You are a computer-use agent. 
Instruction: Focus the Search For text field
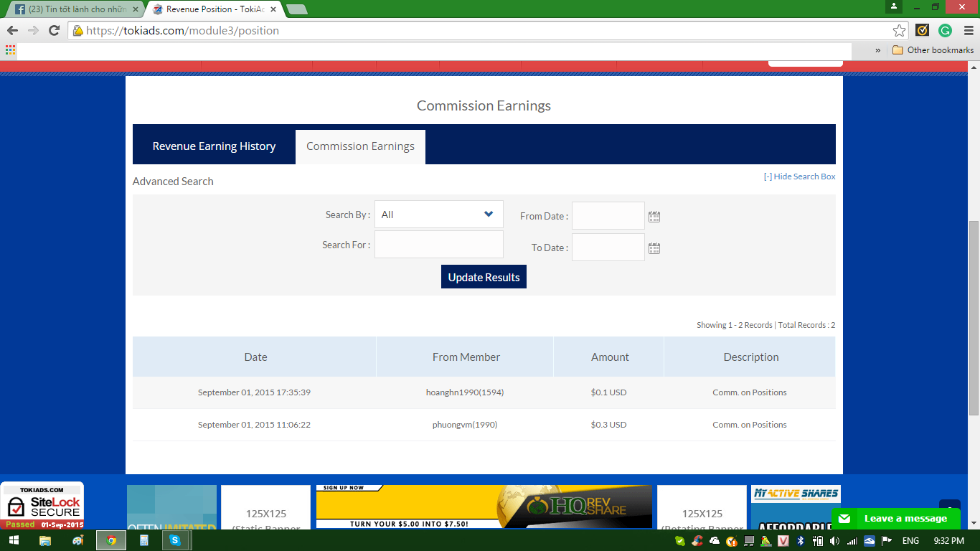coord(439,245)
